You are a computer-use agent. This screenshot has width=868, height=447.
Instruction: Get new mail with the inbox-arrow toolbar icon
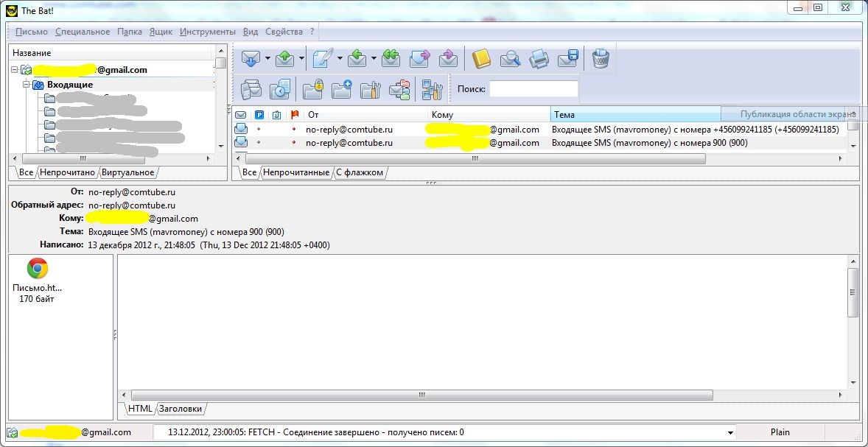251,58
